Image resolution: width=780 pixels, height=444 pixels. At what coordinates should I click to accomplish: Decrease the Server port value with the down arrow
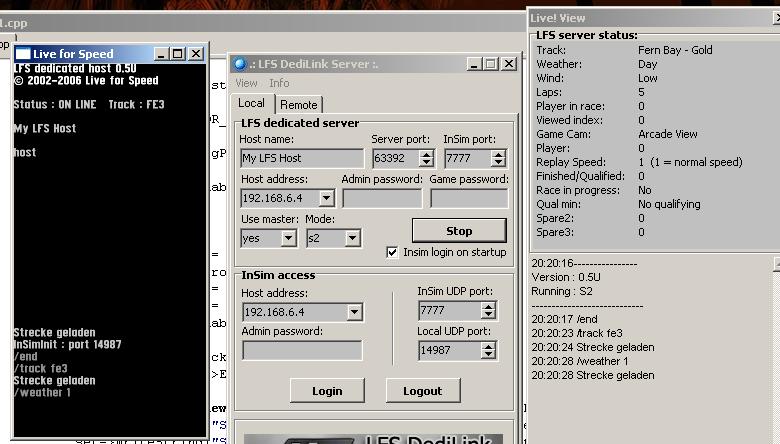(426, 163)
